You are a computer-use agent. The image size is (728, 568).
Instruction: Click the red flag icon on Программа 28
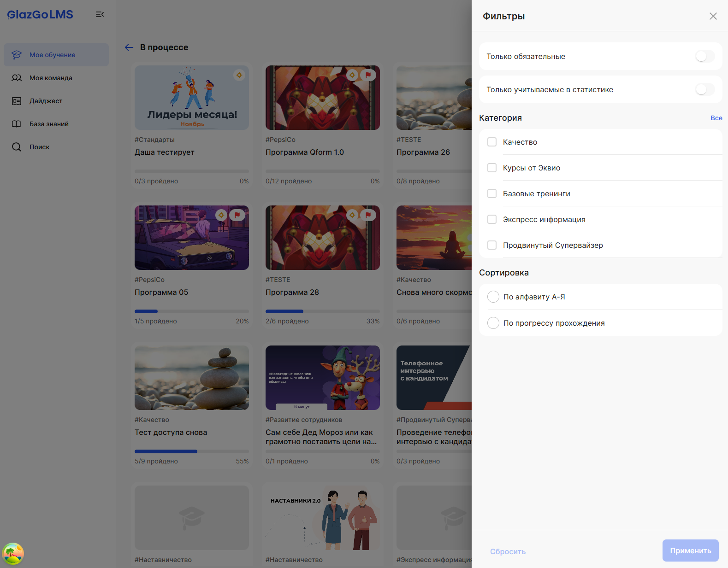[x=368, y=215]
